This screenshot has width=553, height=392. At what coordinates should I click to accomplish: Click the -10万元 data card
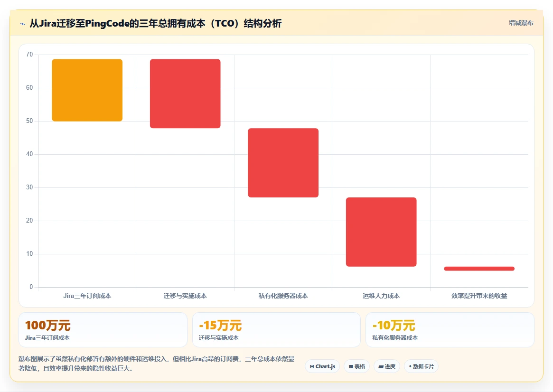pos(450,330)
